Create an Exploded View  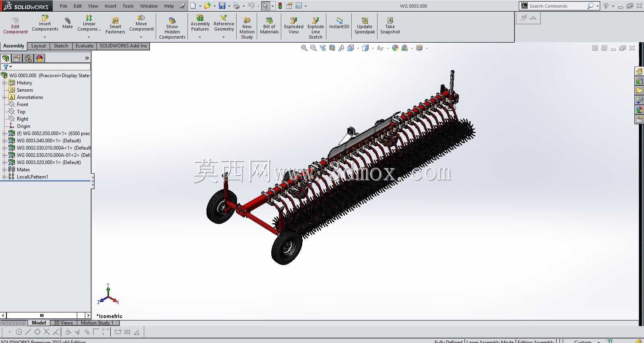pos(294,26)
